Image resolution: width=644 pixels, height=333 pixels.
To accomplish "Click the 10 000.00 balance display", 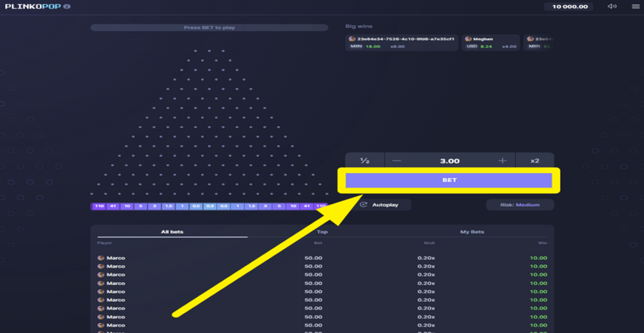I will 570,6.
